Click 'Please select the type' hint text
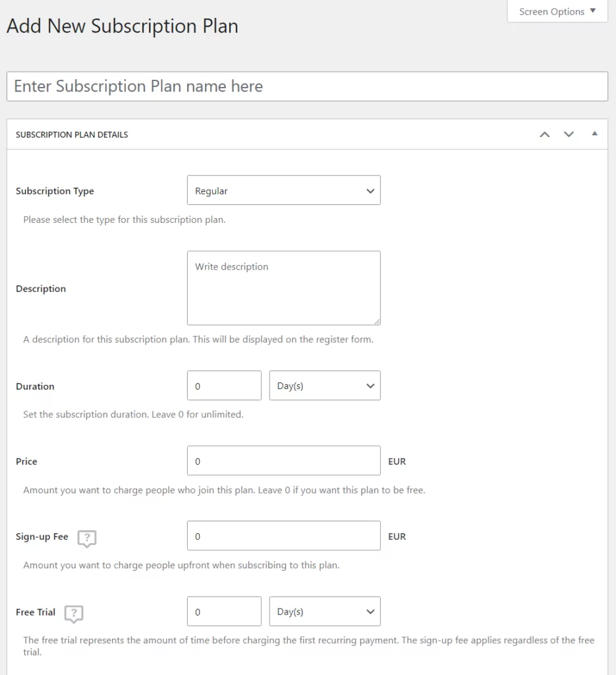616x675 pixels. coord(125,220)
